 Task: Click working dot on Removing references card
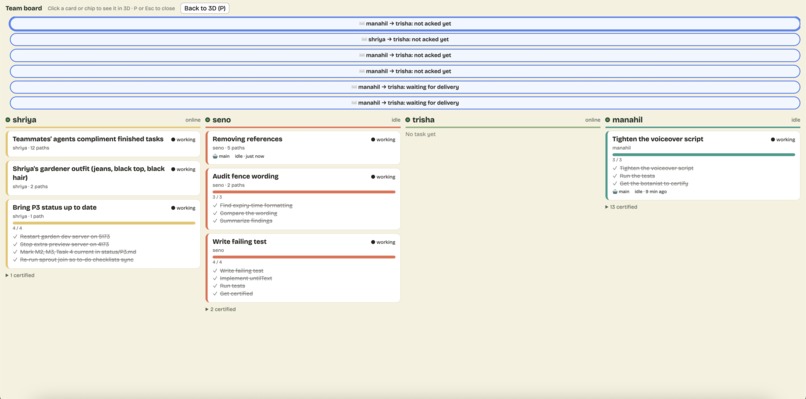(x=373, y=139)
